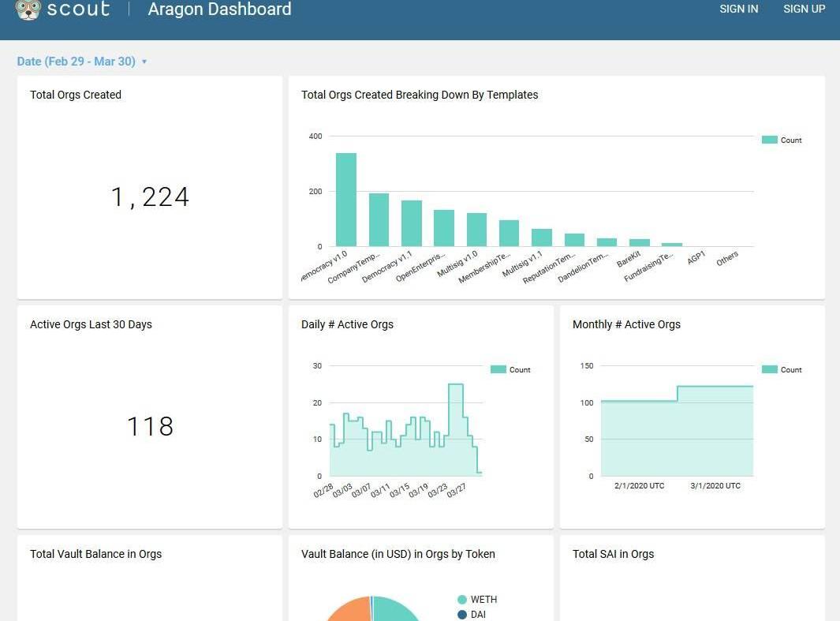840x621 pixels.
Task: Select the ReputationTem... bar
Action: (575, 240)
